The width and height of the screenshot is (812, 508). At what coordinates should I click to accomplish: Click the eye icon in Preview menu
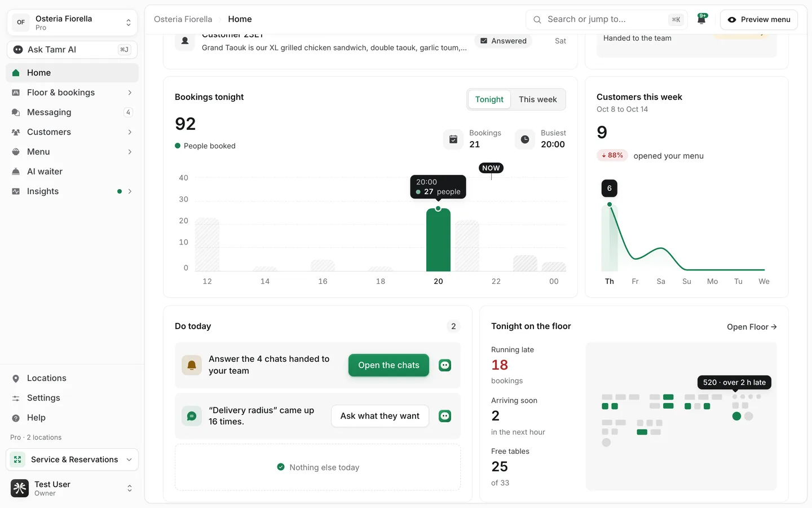coord(732,20)
